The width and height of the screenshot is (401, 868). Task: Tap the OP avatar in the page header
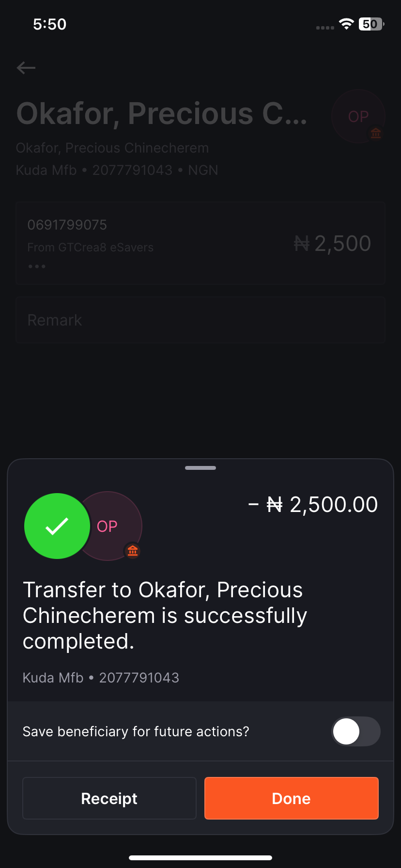click(358, 116)
